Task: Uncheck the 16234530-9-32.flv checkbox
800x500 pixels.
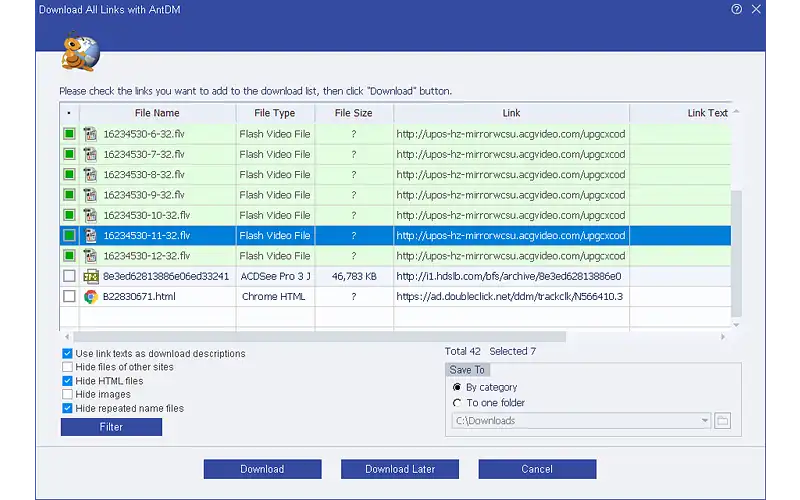Action: pos(69,195)
